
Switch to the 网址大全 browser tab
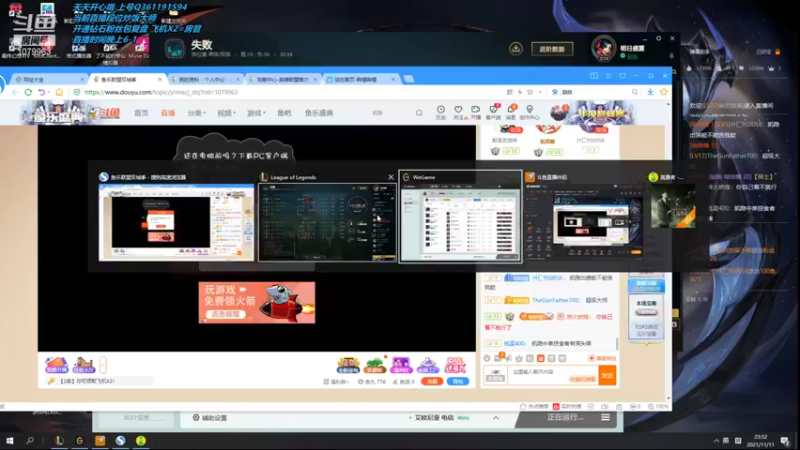(x=48, y=80)
